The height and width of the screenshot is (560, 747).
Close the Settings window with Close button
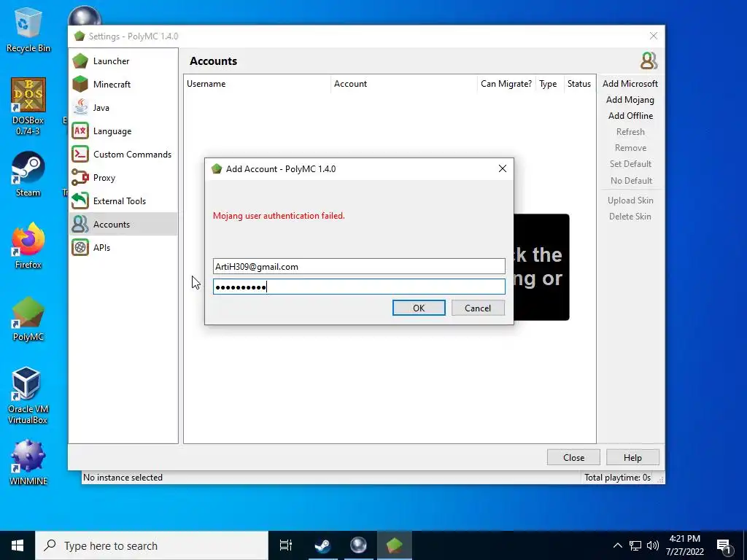pos(573,458)
